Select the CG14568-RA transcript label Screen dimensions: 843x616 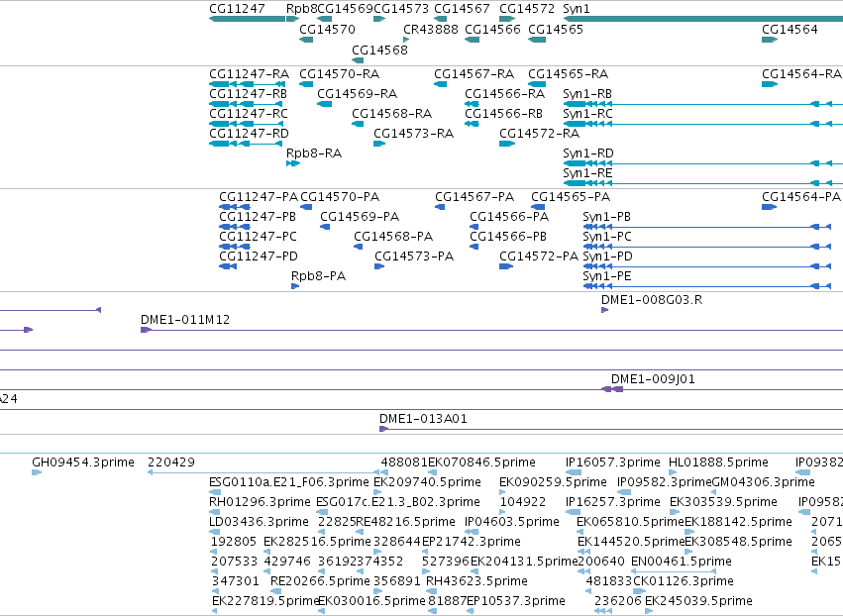click(x=392, y=114)
